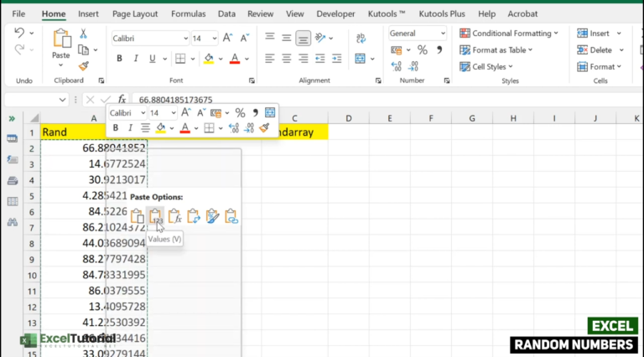Expand the Name Box dropdown arrow
The width and height of the screenshot is (644, 357).
pos(62,100)
